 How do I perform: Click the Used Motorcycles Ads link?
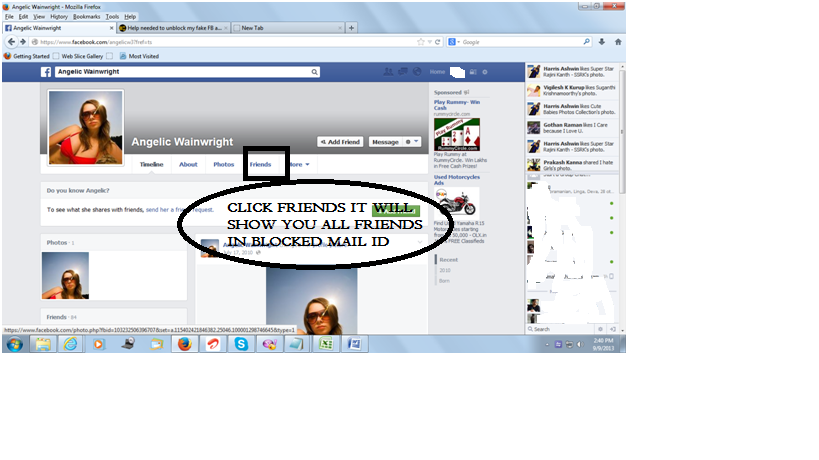tap(457, 180)
